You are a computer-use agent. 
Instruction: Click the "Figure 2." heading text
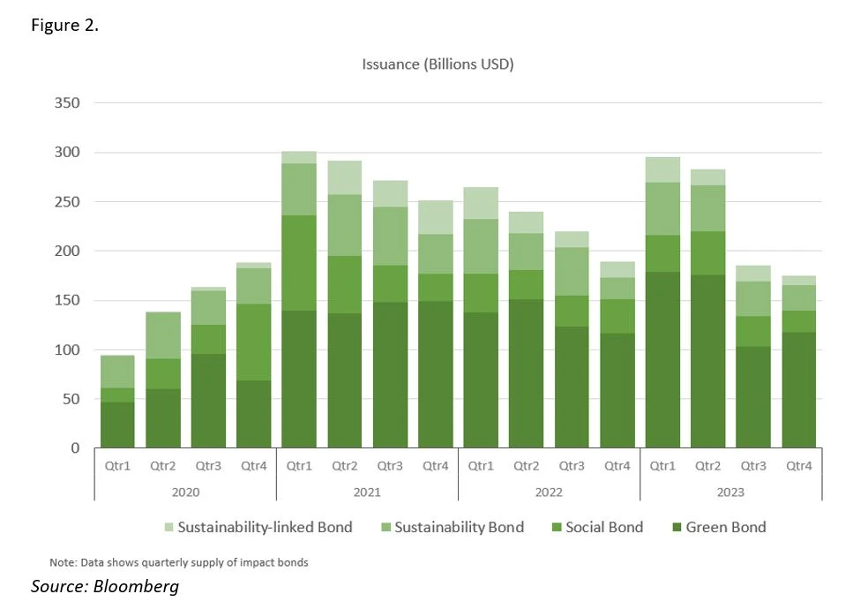coord(64,26)
